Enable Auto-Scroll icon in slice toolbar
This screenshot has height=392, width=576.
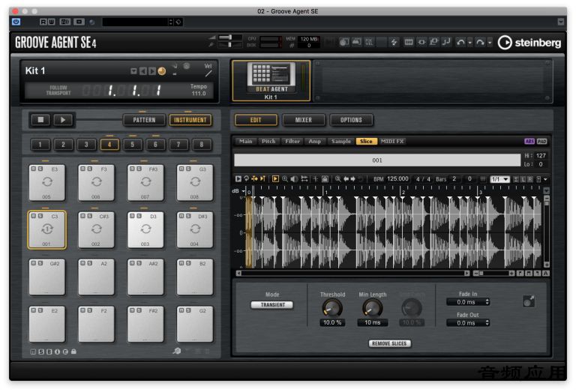pos(254,178)
